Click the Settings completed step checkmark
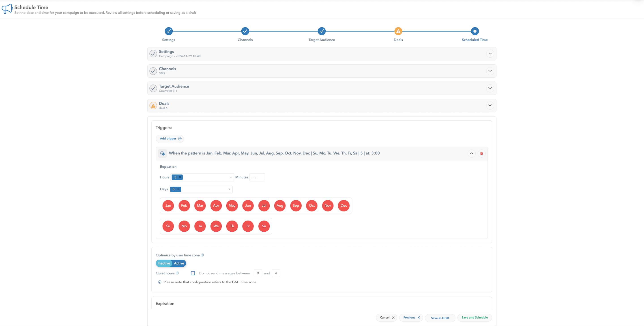This screenshot has width=644, height=326. (168, 31)
